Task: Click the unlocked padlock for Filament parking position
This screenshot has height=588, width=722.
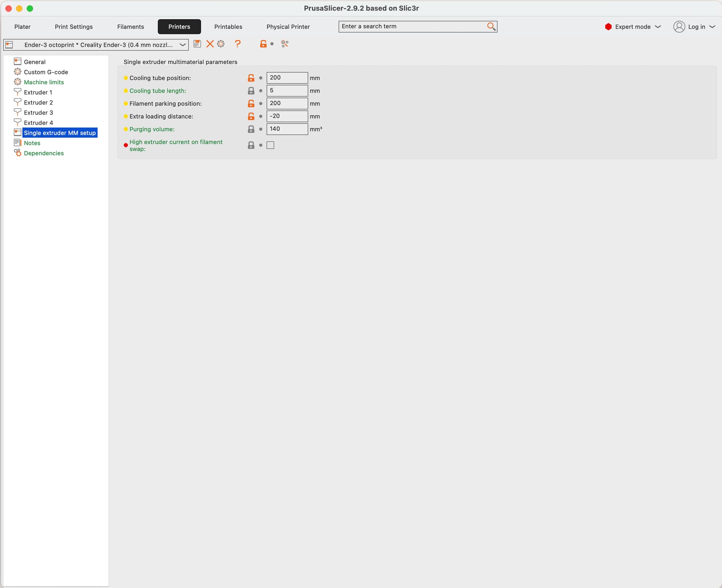Action: (251, 103)
